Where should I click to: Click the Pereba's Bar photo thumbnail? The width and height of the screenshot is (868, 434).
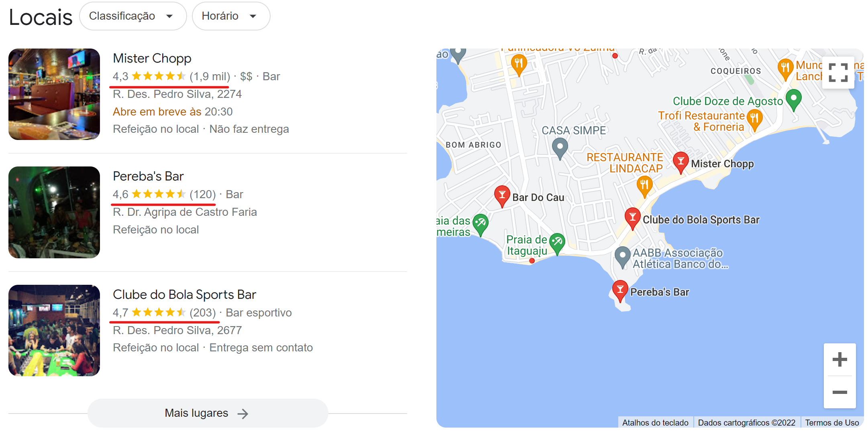54,213
